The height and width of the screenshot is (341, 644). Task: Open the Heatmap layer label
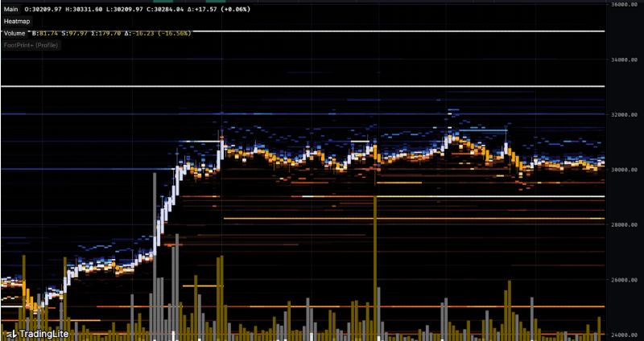click(x=17, y=21)
